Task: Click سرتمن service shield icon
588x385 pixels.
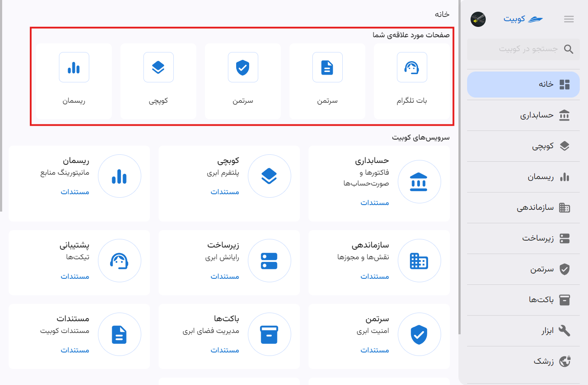Action: tap(419, 334)
